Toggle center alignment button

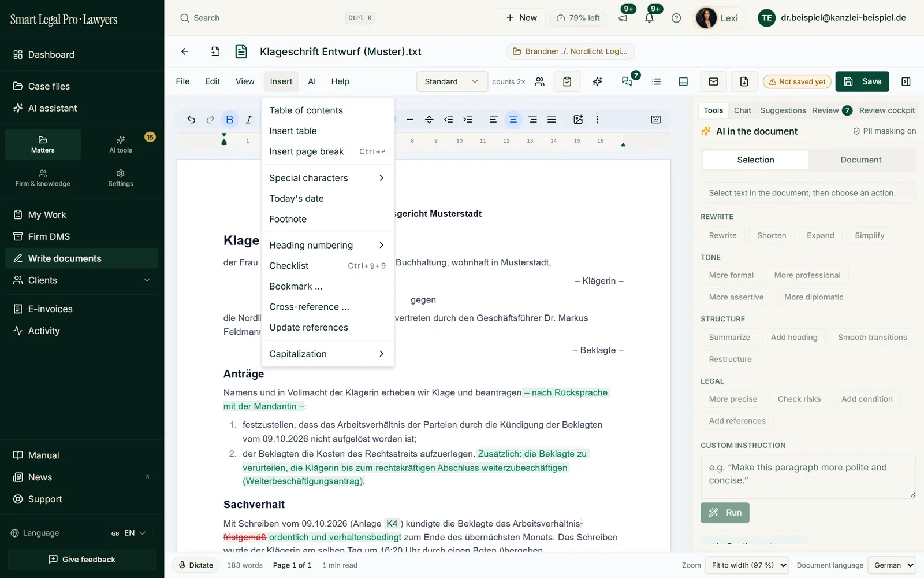point(513,120)
